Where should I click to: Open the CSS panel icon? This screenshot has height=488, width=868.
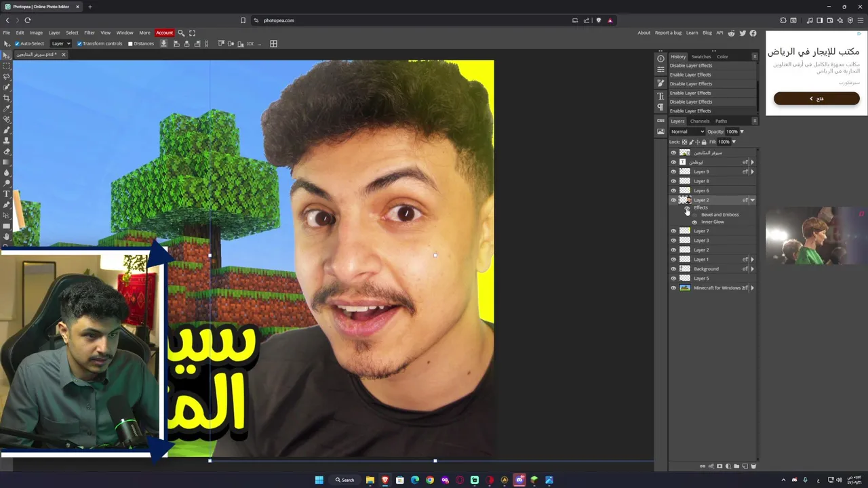click(661, 121)
